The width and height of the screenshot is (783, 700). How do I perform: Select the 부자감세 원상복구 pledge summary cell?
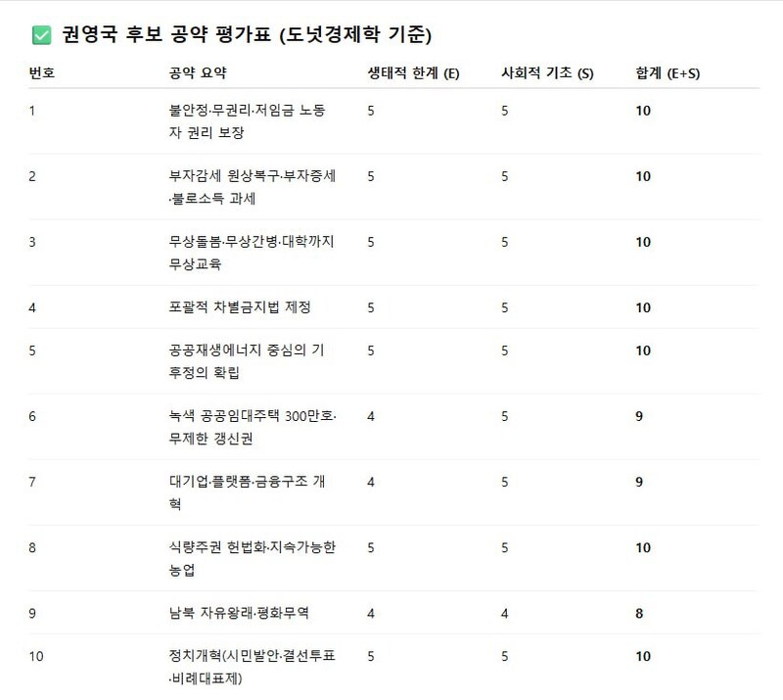pos(252,187)
